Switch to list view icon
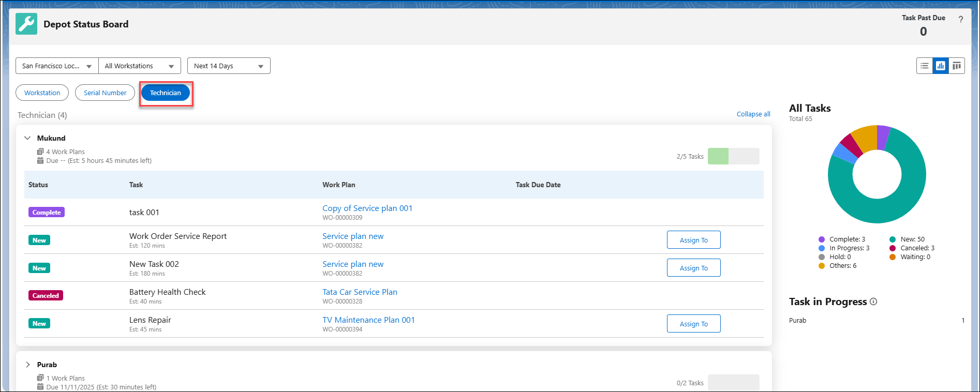The height and width of the screenshot is (392, 980). point(925,66)
